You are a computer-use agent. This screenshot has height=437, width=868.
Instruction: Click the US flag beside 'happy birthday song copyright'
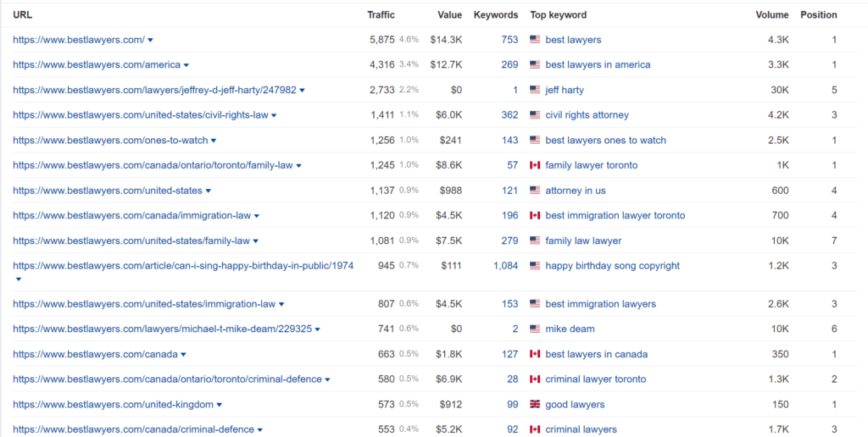pos(535,266)
